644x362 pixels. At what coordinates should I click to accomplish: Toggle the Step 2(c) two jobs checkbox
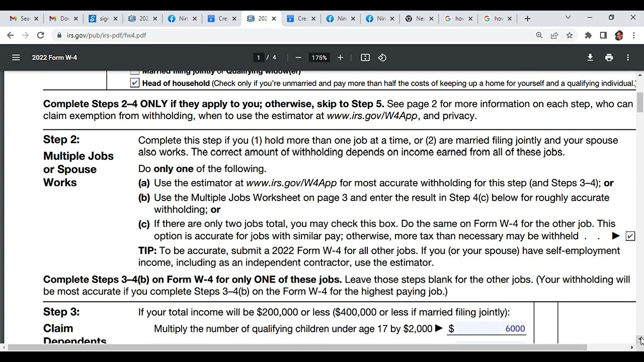630,236
